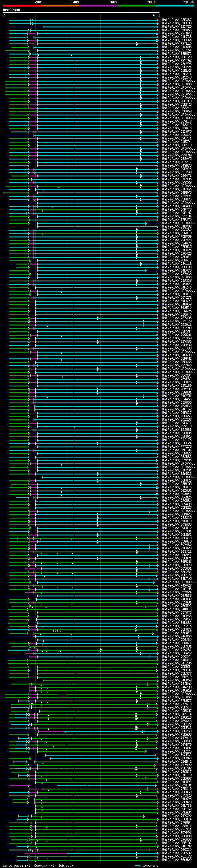Click the green ~80% identity color bar
This screenshot has height=868, width=197.
click(137, 6)
